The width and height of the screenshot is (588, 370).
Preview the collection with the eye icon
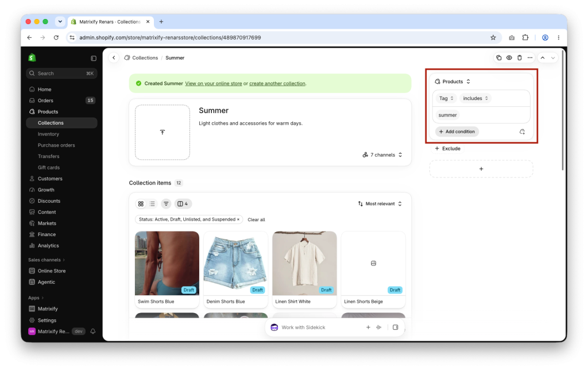[509, 58]
